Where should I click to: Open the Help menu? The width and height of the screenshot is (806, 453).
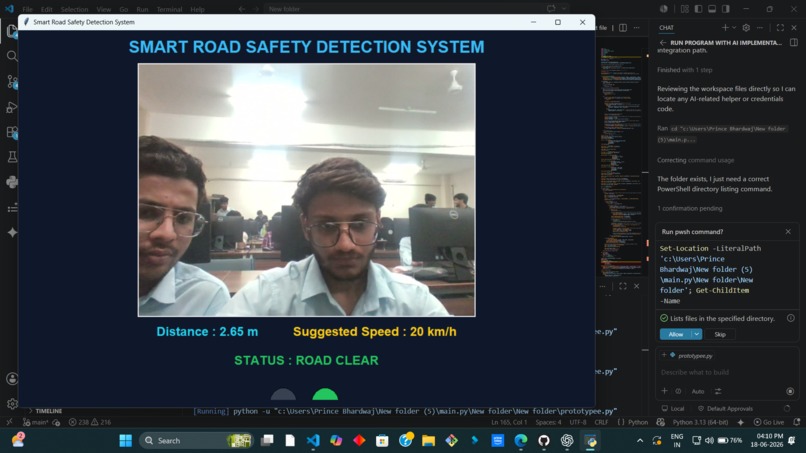[x=197, y=9]
